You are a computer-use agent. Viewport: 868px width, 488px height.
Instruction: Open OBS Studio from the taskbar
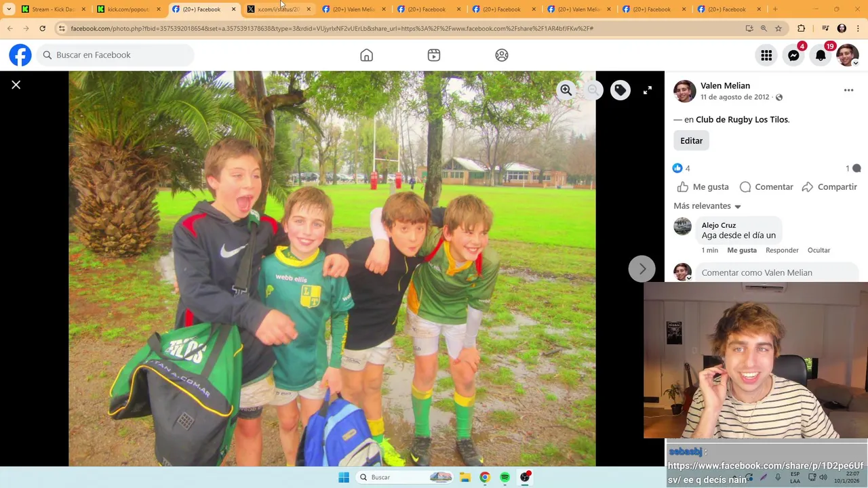coord(526,477)
